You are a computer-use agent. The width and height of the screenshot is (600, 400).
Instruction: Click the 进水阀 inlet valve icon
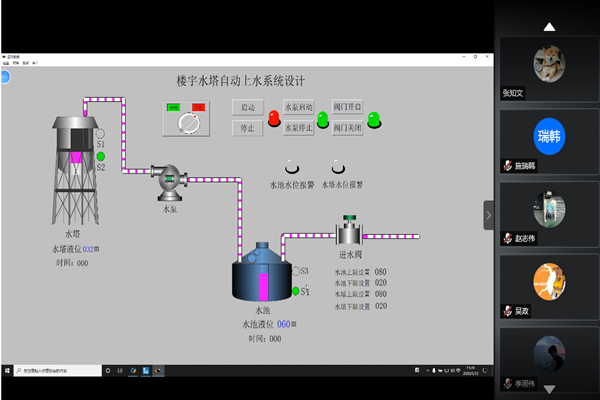pos(349,234)
